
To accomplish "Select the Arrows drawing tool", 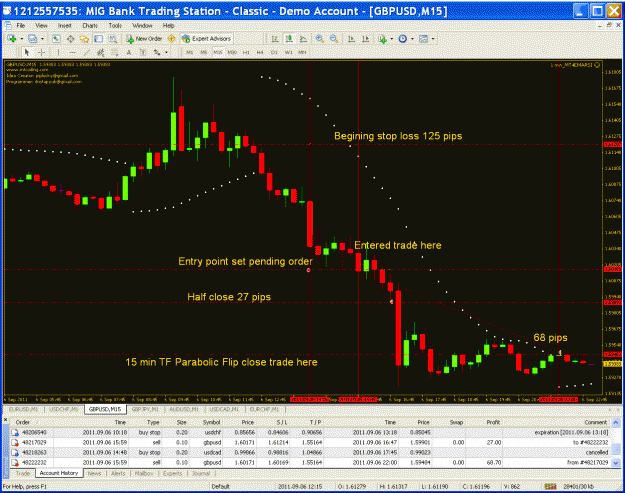I will click(157, 52).
